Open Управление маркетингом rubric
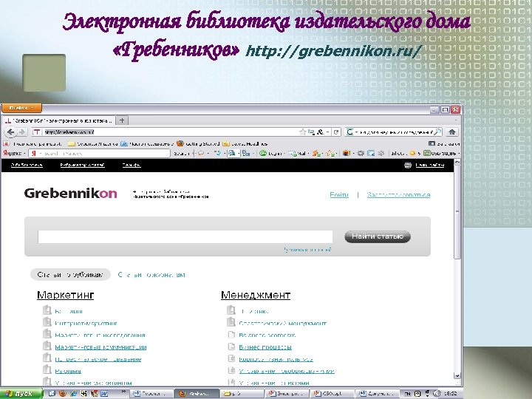 click(93, 383)
